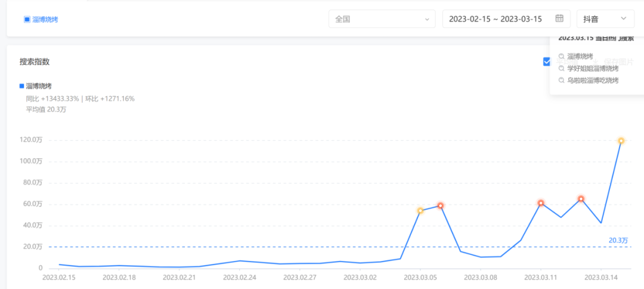The image size is (644, 289).
Task: Click the 20.3万 average value label
Action: (x=618, y=240)
